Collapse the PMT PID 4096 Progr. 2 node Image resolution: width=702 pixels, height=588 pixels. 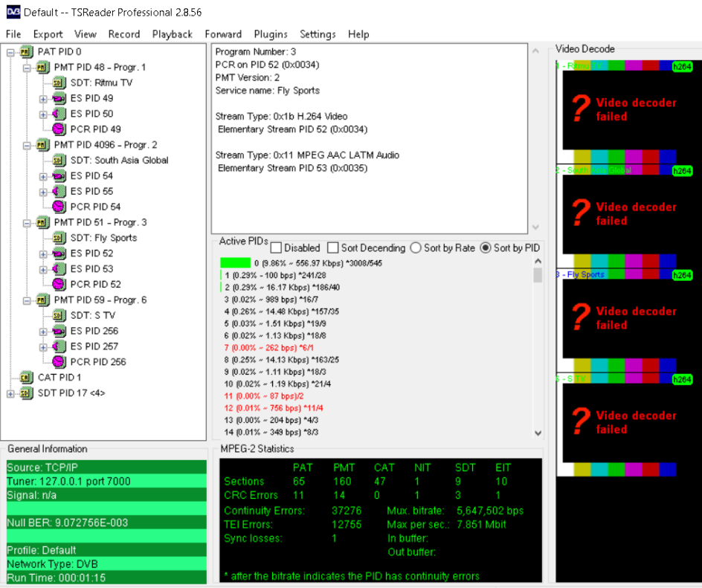pos(27,146)
